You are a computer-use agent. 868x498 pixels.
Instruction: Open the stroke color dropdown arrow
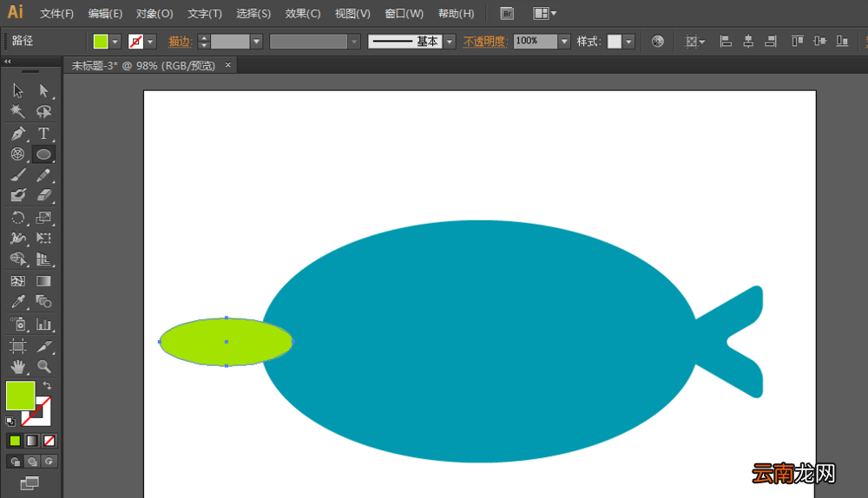tap(150, 42)
